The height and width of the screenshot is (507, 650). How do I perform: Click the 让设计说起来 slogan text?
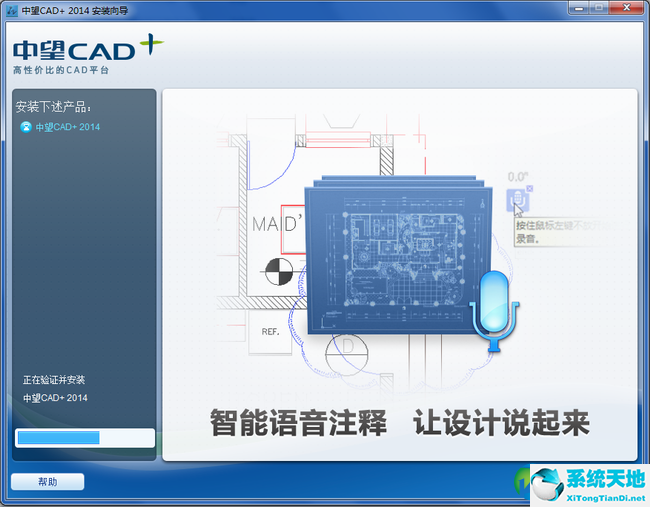pyautogui.click(x=502, y=422)
